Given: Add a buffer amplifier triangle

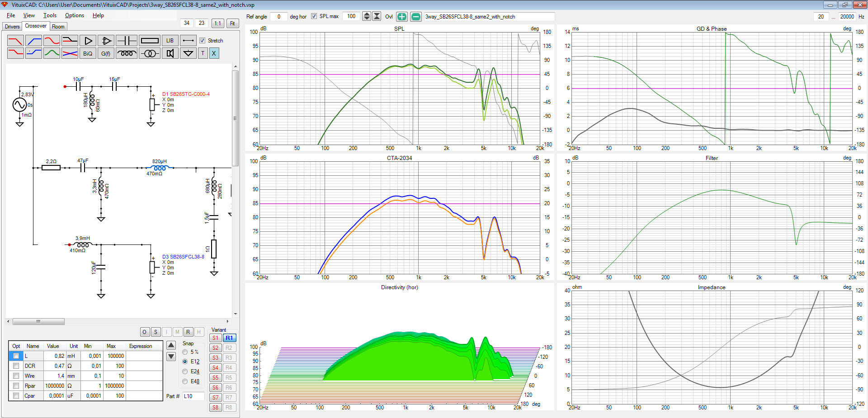Looking at the screenshot, I should (x=88, y=41).
